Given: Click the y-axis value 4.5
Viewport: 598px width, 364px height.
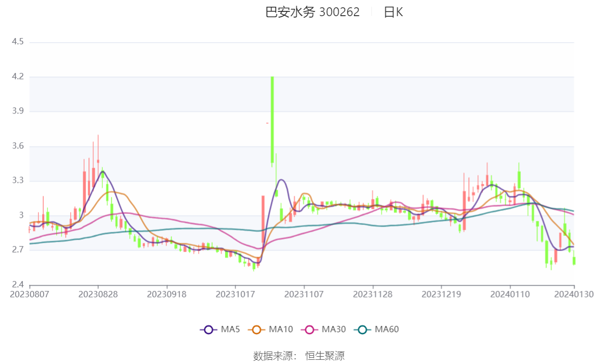Looking at the screenshot, I should (18, 42).
